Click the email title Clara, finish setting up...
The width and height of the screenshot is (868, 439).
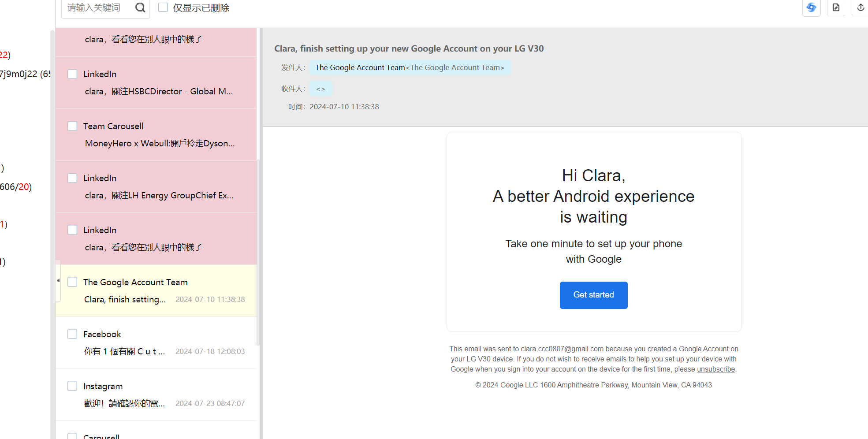(x=409, y=48)
